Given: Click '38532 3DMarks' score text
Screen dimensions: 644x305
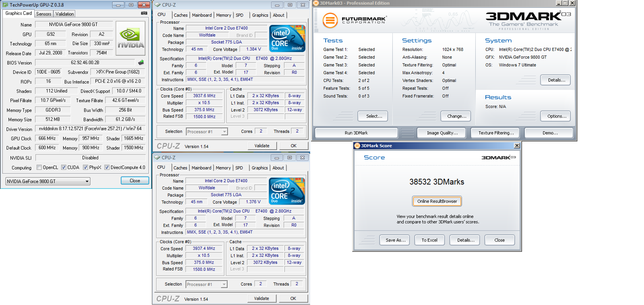Looking at the screenshot, I should (x=437, y=182).
